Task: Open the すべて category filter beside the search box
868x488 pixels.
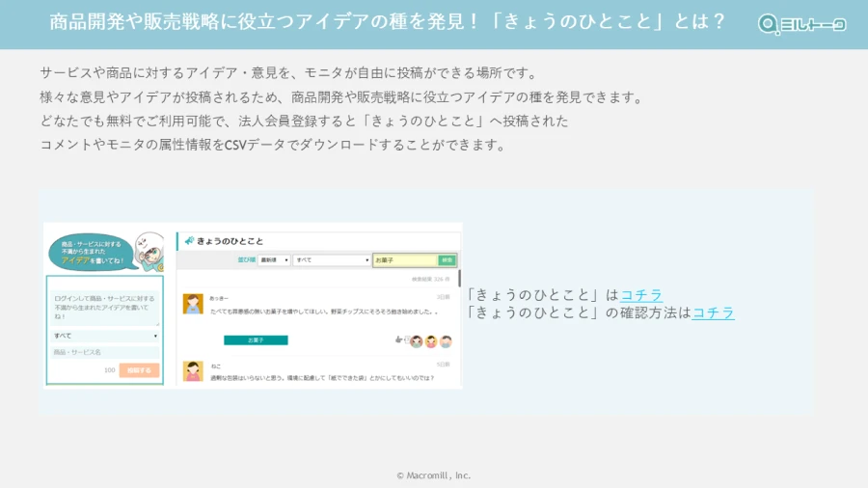Action: (332, 260)
